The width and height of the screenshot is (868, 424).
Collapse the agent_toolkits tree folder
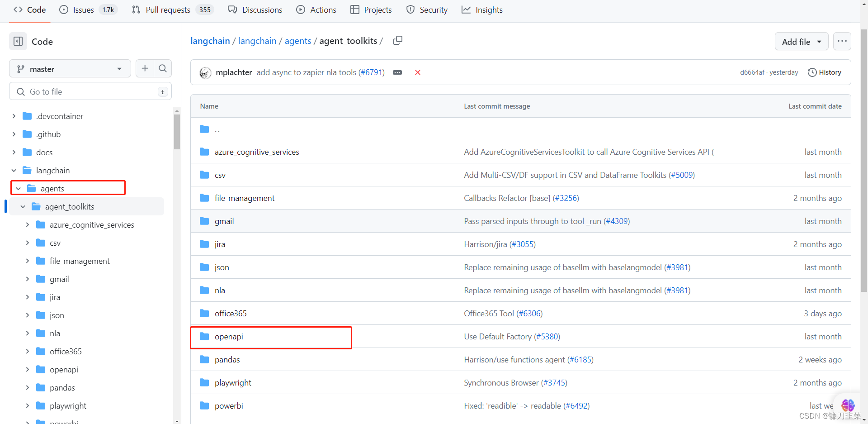coord(23,206)
